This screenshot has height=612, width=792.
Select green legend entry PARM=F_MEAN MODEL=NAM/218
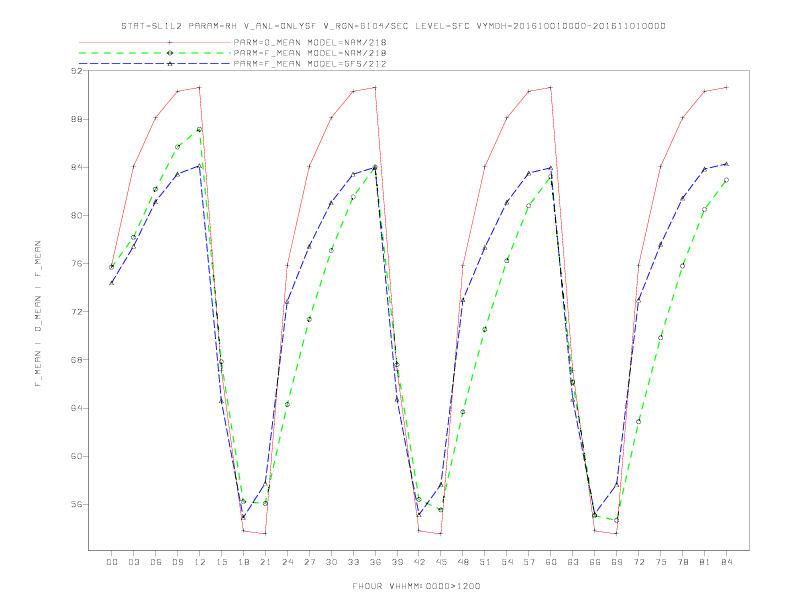point(310,53)
